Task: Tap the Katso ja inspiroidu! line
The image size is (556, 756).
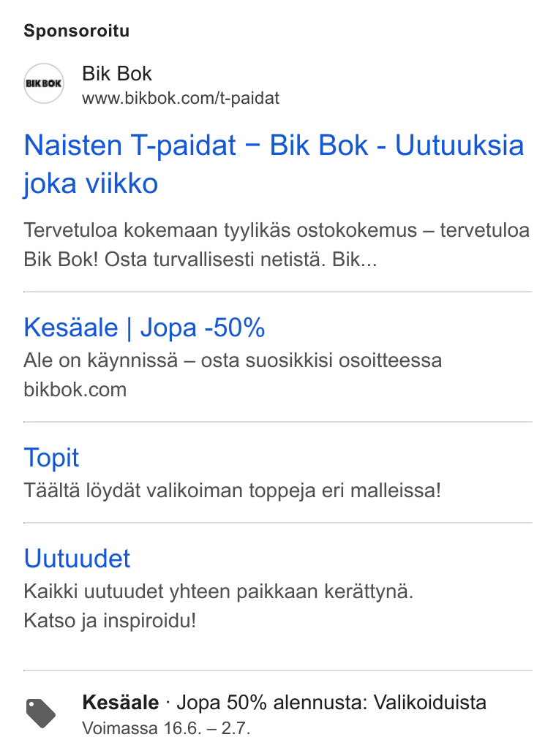Action: point(110,621)
